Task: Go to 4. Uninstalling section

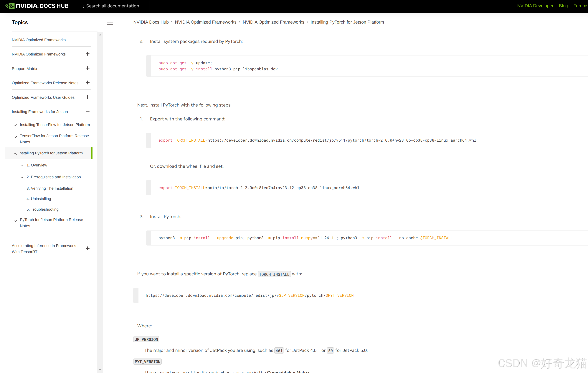Action: click(39, 199)
